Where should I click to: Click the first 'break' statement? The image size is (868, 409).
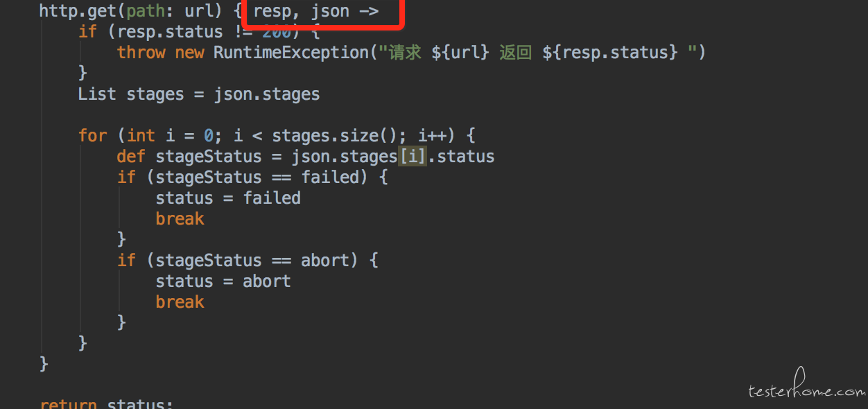(180, 219)
